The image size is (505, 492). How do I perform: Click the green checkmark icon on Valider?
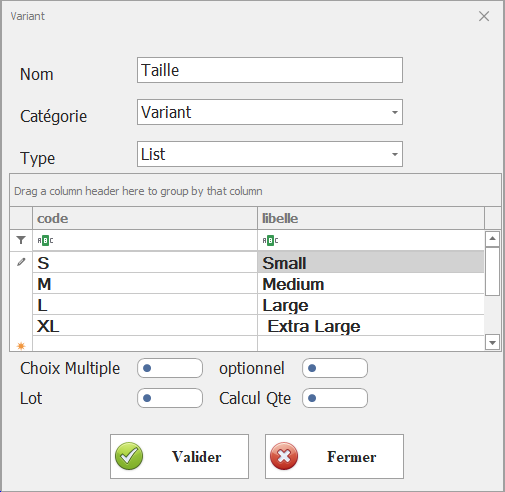(x=129, y=456)
